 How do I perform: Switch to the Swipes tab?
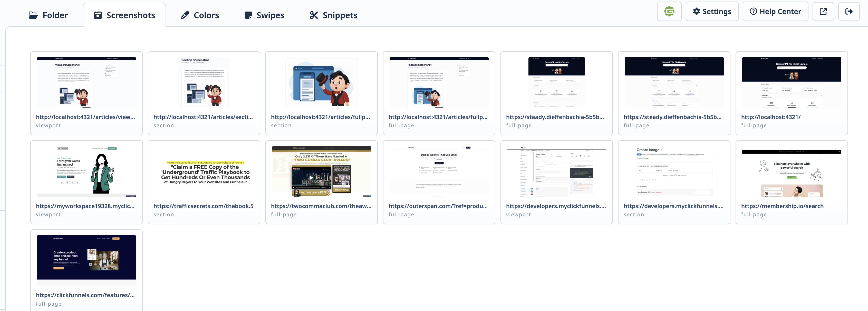point(264,15)
